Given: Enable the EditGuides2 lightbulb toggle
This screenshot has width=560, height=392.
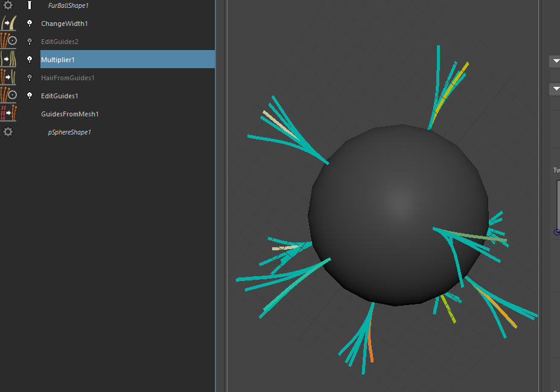Looking at the screenshot, I should (30, 42).
